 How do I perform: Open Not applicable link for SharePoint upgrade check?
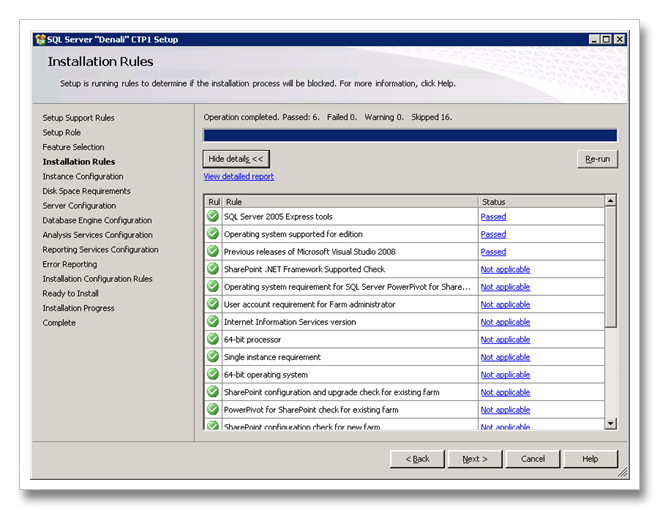point(505,393)
